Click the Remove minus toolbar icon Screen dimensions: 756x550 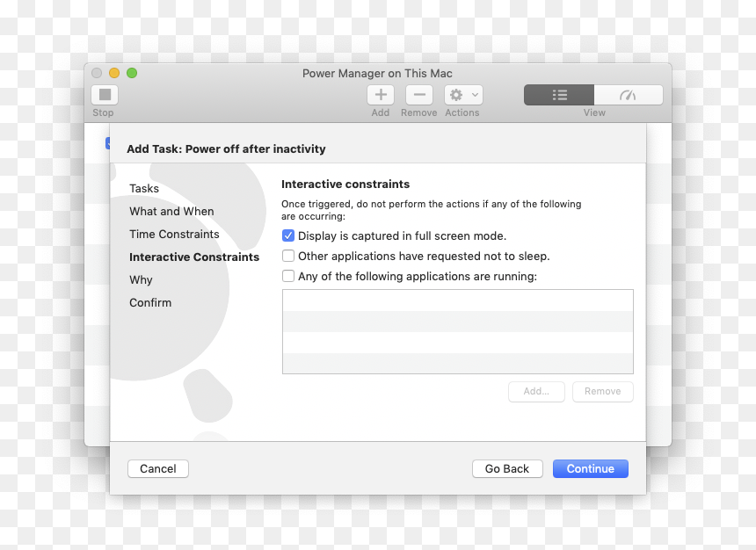pos(419,95)
